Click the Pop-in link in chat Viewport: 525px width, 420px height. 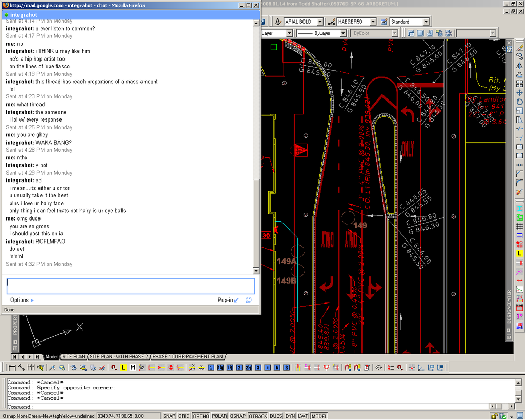pos(225,300)
